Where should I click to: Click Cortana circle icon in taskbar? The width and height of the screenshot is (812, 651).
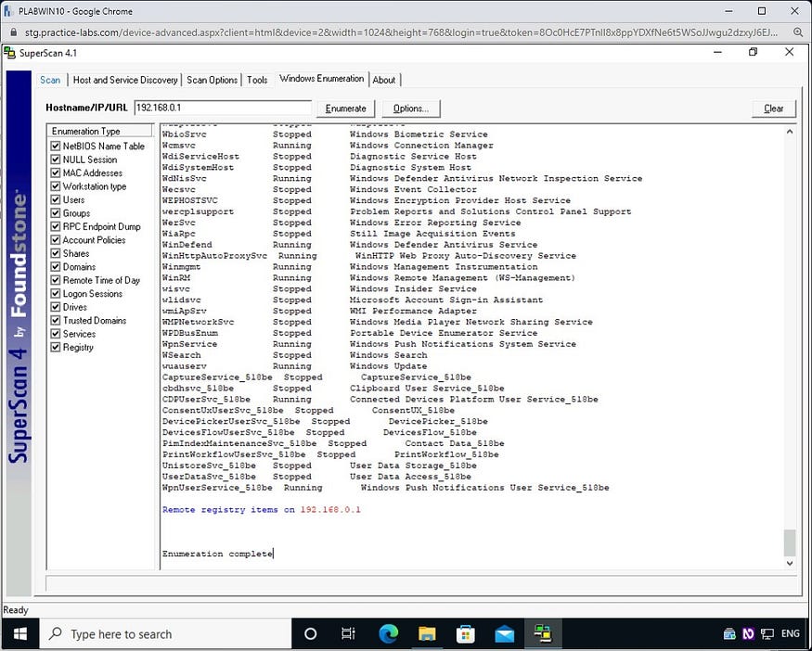tap(310, 633)
